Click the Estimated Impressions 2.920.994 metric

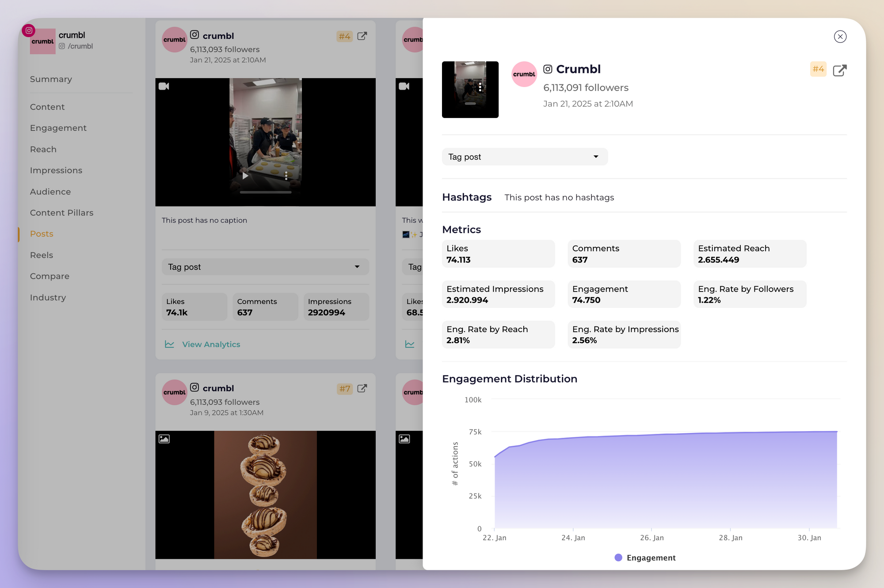tap(498, 294)
